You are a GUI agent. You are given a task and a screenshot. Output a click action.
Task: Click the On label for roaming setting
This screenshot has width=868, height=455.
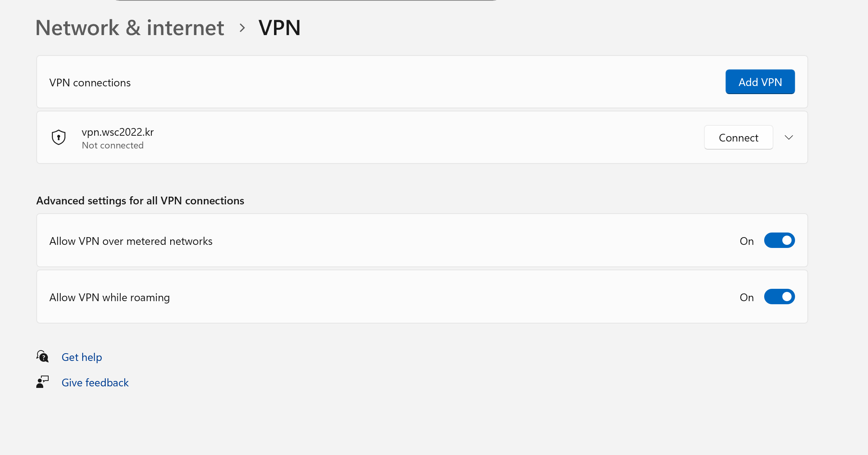tap(746, 297)
